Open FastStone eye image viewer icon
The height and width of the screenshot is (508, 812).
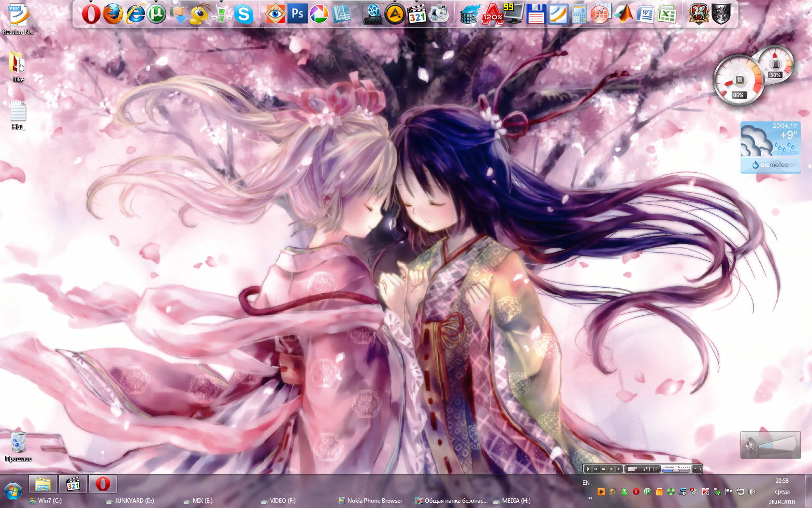pos(275,14)
